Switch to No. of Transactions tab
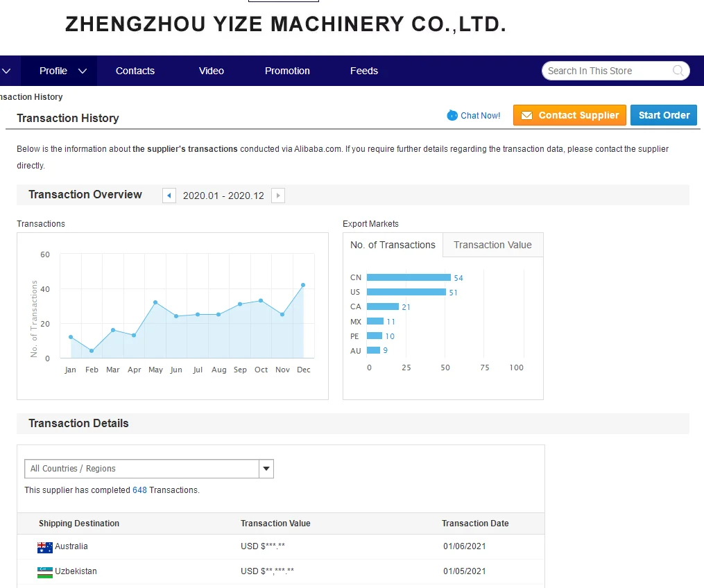Viewport: 704px width, 588px height. (393, 245)
